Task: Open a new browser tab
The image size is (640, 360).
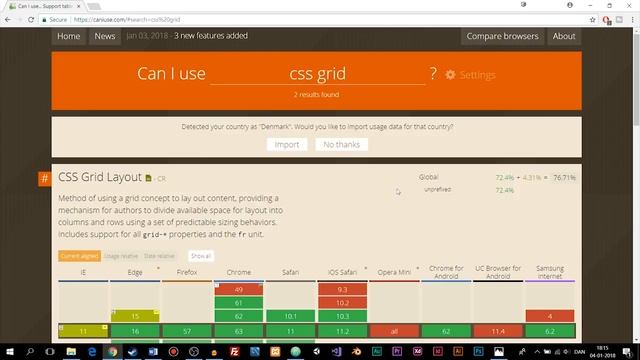Action: pyautogui.click(x=94, y=6)
